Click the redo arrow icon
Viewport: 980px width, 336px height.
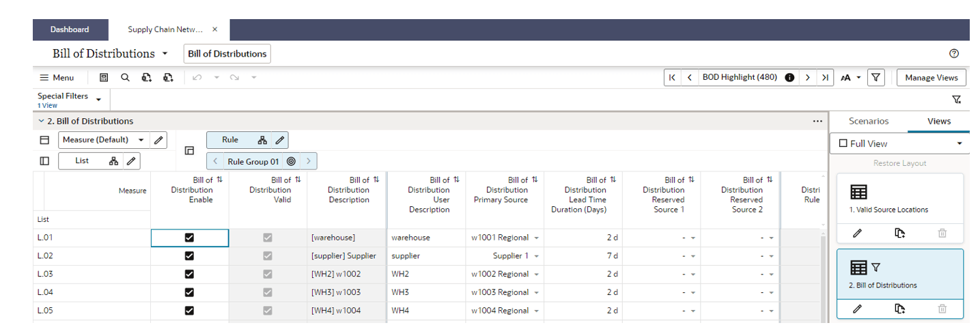[x=234, y=78]
